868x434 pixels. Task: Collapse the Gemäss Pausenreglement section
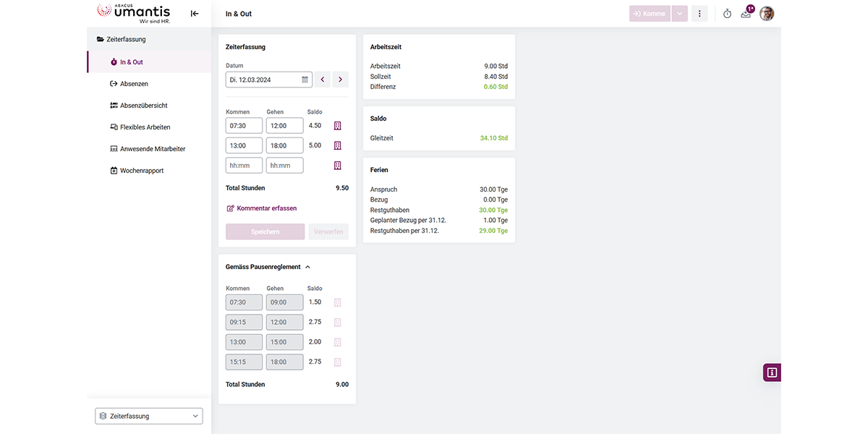(x=307, y=267)
